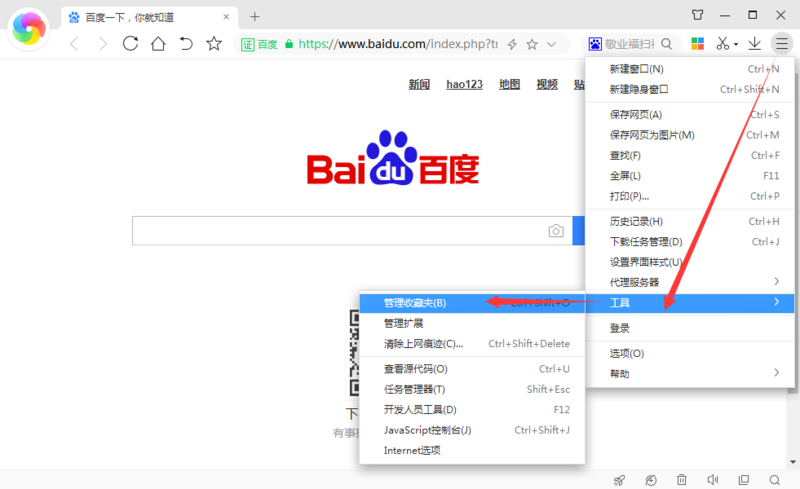
Task: Click the circular arrow status bar icon
Action: [651, 480]
